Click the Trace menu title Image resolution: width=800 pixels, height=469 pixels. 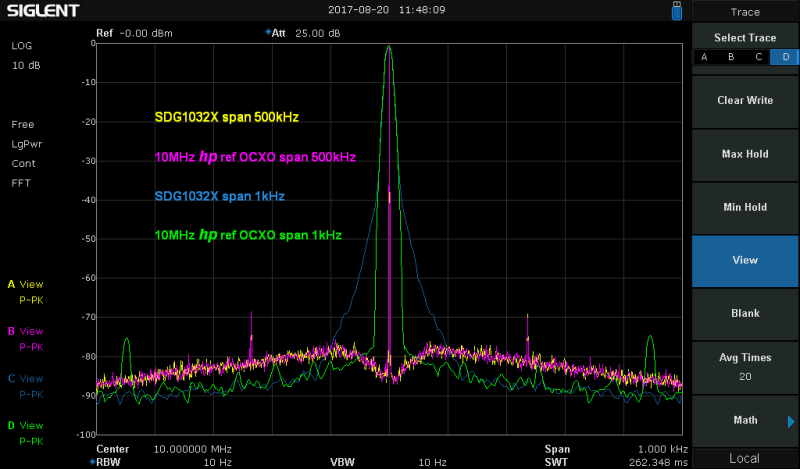point(745,12)
